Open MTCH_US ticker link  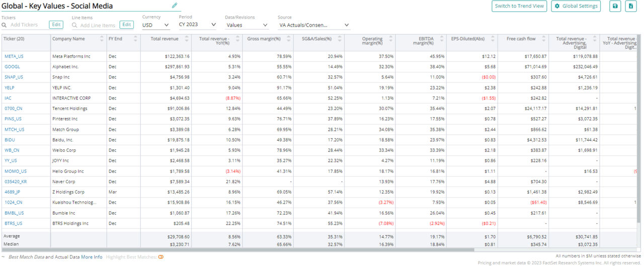pos(15,129)
